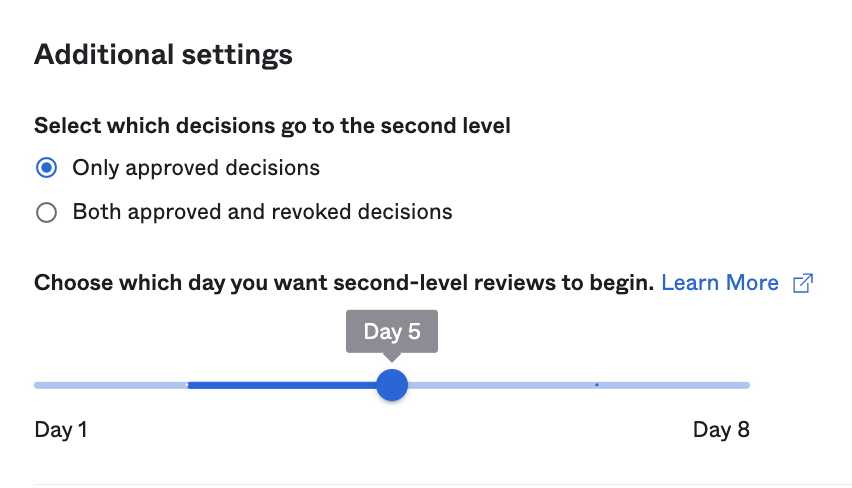The image size is (852, 488).
Task: Click the left tick mark on the slider track
Action: pyautogui.click(x=188, y=385)
